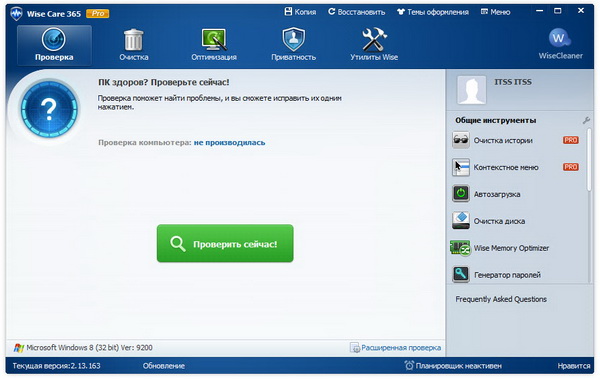Close the Wise Care 365 window
This screenshot has height=380, width=600.
[x=581, y=11]
